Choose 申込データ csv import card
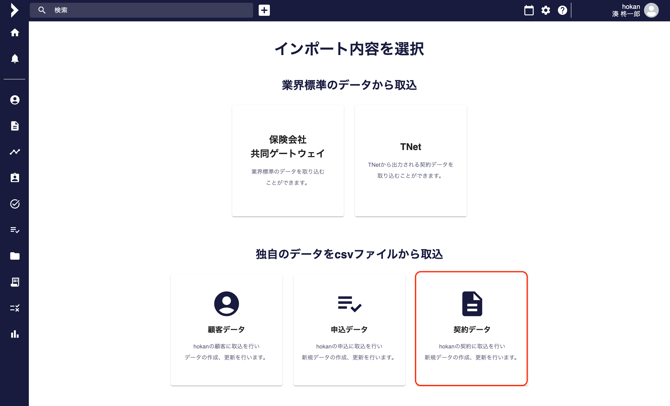 (x=349, y=329)
